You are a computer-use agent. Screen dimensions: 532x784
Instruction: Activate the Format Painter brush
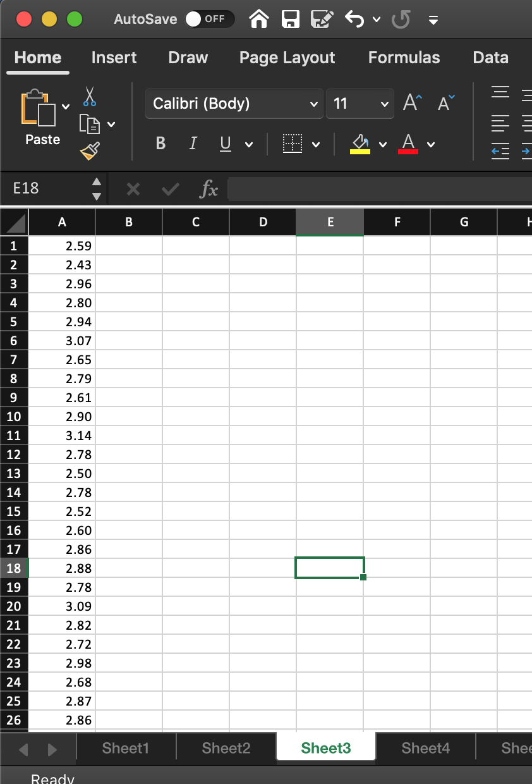tap(90, 151)
